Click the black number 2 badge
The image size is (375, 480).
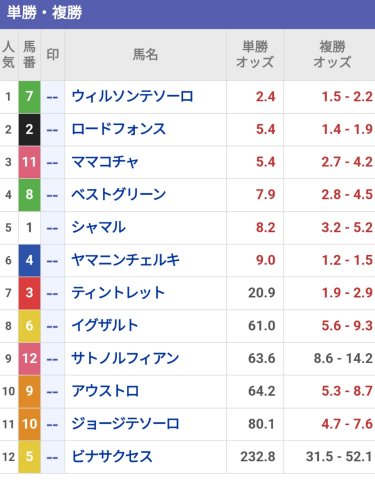pos(29,129)
